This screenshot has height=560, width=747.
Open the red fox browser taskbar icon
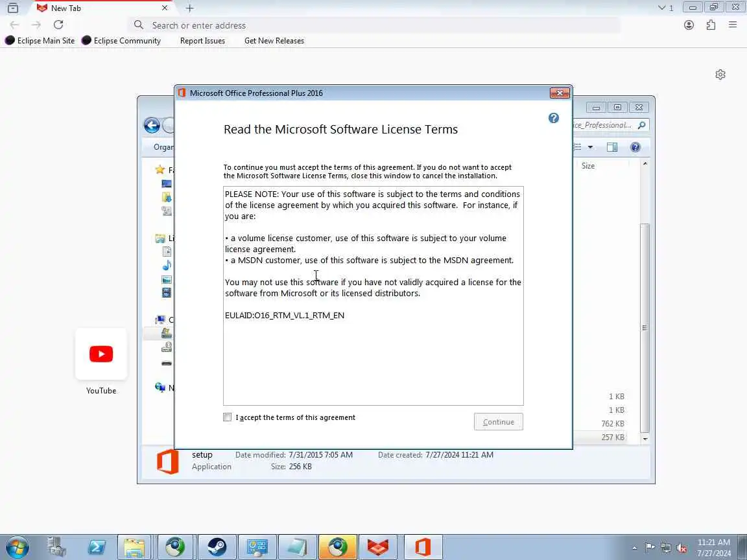(x=377, y=547)
